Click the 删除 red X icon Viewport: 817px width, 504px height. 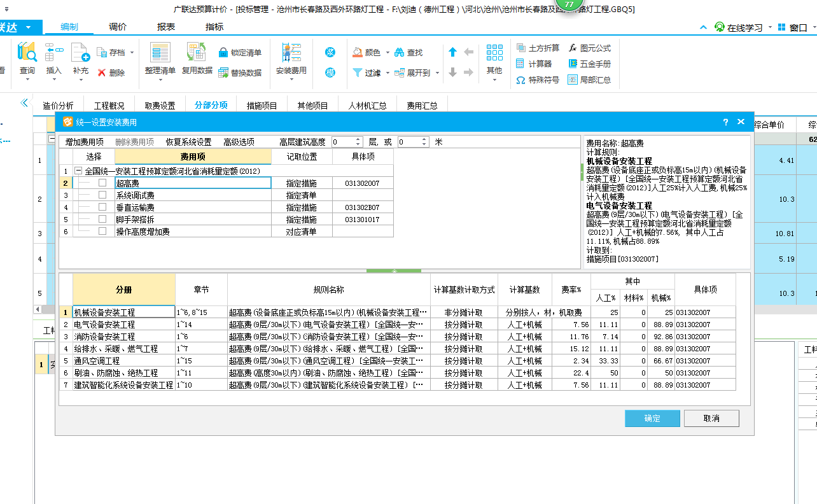[x=102, y=73]
